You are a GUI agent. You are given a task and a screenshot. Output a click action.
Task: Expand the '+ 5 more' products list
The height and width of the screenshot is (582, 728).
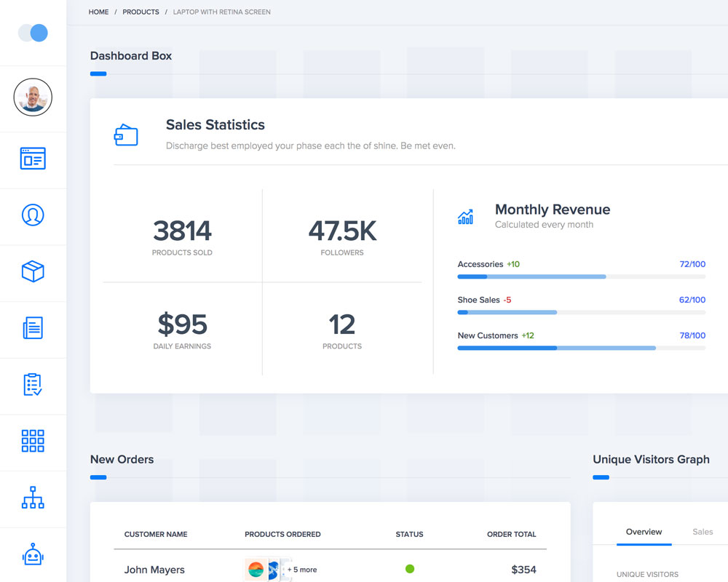tap(302, 570)
